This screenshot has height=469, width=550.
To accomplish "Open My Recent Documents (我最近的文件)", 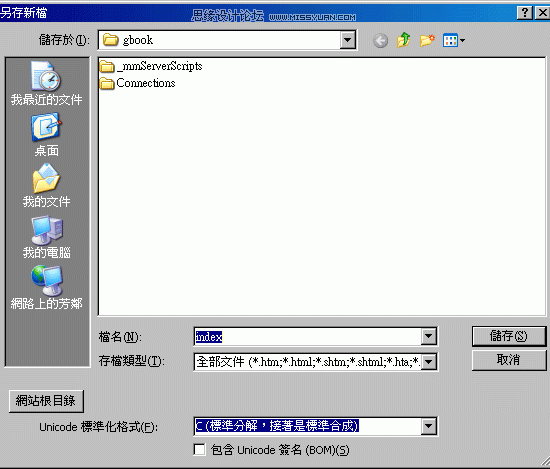I will click(46, 83).
